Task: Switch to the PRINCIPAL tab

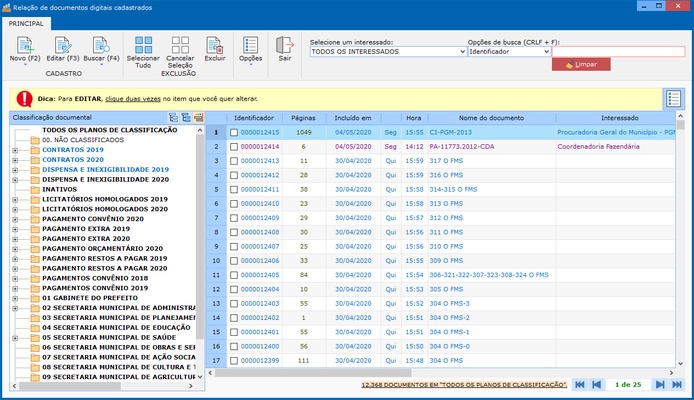Action: tap(26, 23)
